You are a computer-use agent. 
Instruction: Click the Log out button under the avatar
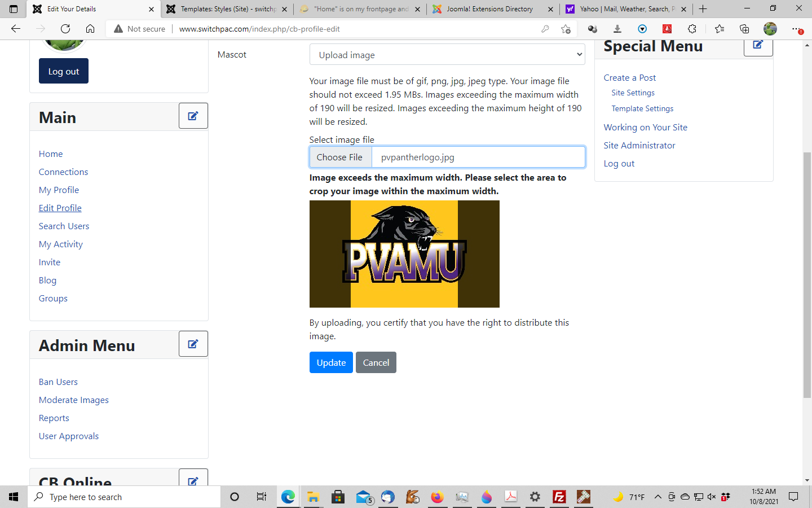tap(64, 71)
